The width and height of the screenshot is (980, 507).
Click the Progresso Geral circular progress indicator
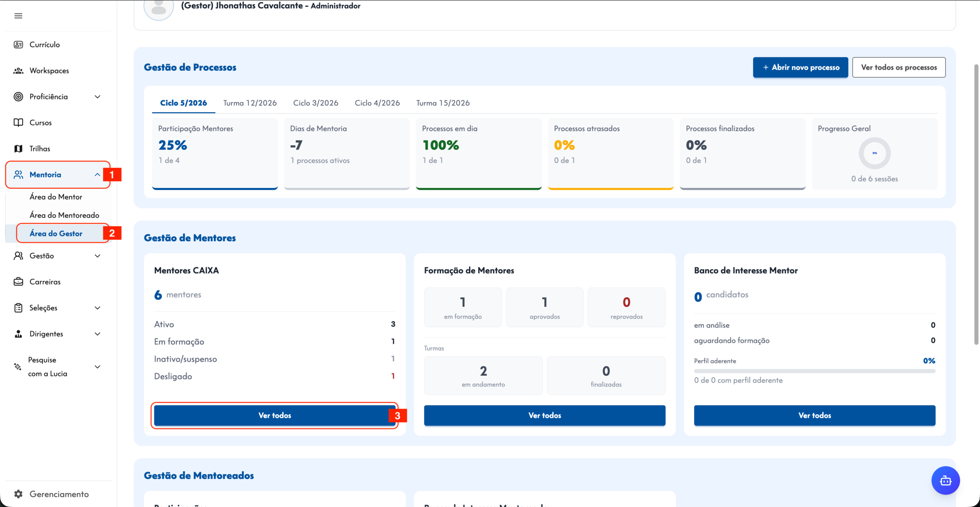[x=875, y=153]
